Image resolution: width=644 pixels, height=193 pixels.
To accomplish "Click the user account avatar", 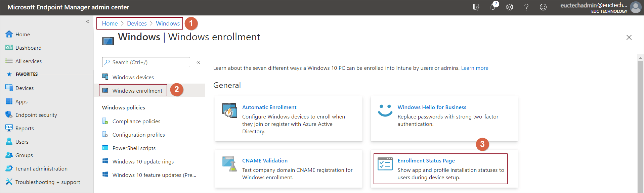I will pos(636,7).
